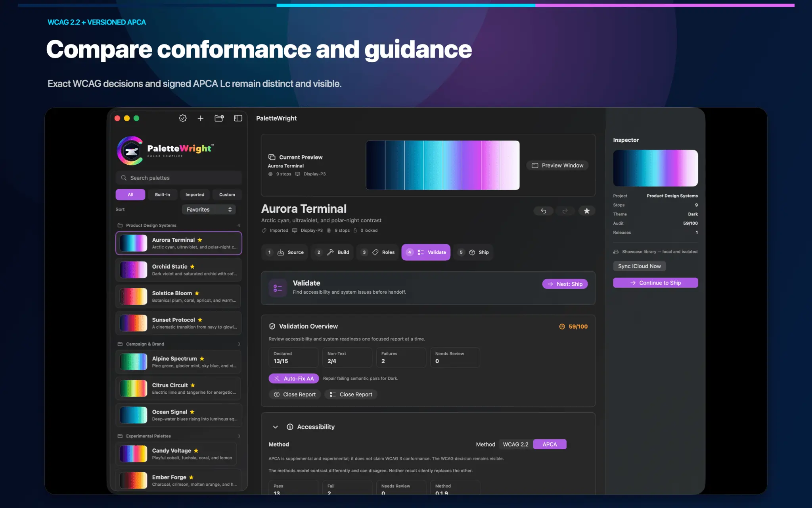
Task: Collapse the Accessibility section chevron
Action: pyautogui.click(x=275, y=427)
